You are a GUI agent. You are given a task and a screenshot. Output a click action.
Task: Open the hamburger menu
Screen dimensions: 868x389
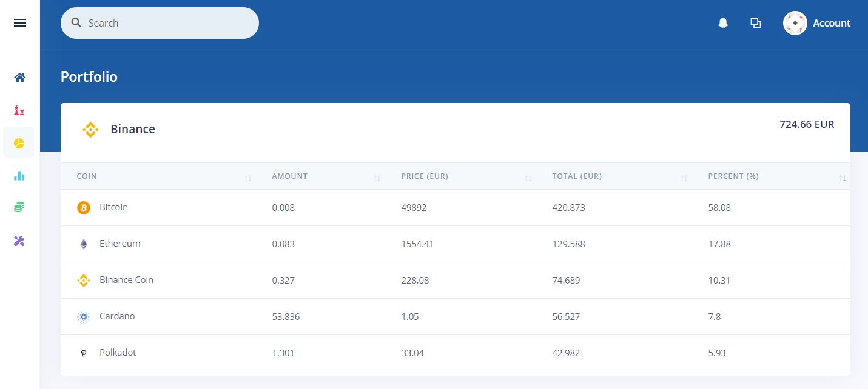[x=20, y=23]
